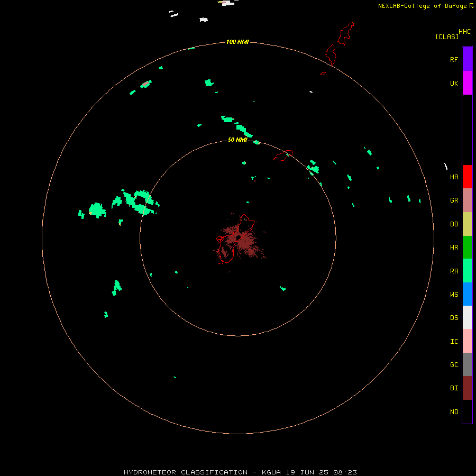Screen dimensions: 476x476
Task: Click the RA light green swatch
Action: [467, 271]
